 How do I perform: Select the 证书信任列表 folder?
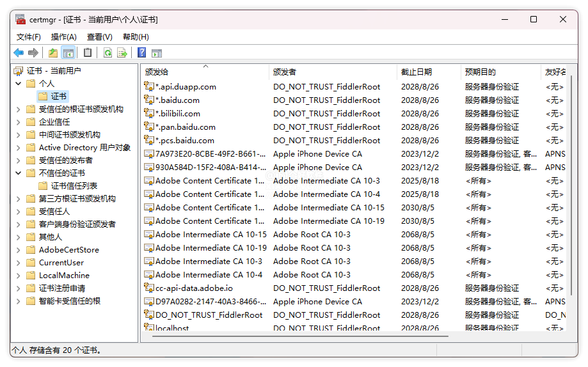tap(74, 186)
